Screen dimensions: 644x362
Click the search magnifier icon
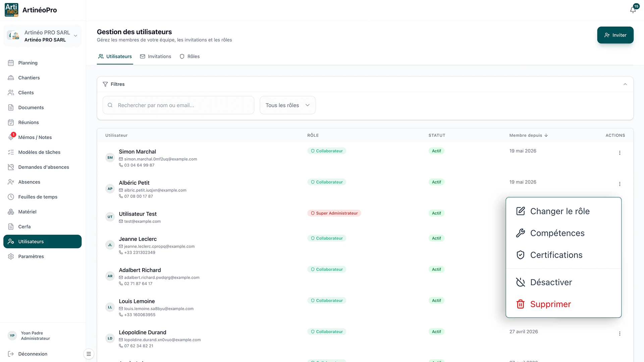[110, 105]
